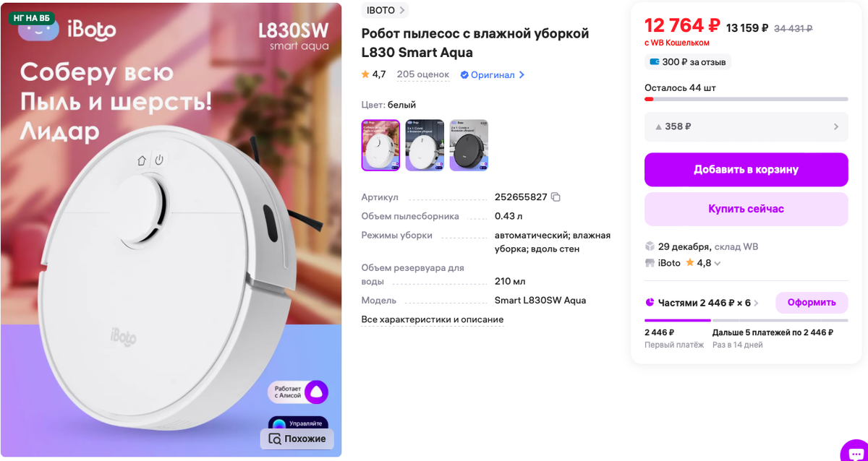The width and height of the screenshot is (868, 461).
Task: Expand the 358 ₽ price history row
Action: [x=746, y=126]
